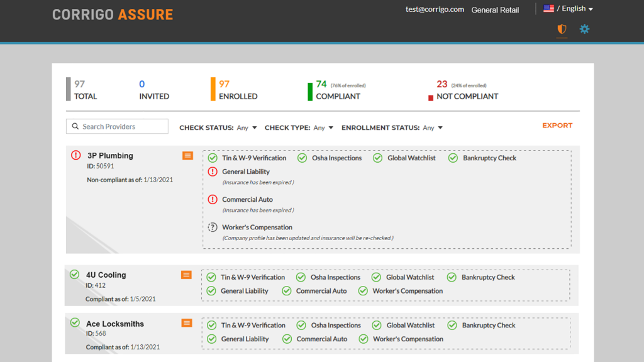644x362 pixels.
Task: Click 'Compliant as of: 1/5/2021' text
Action: 120,299
